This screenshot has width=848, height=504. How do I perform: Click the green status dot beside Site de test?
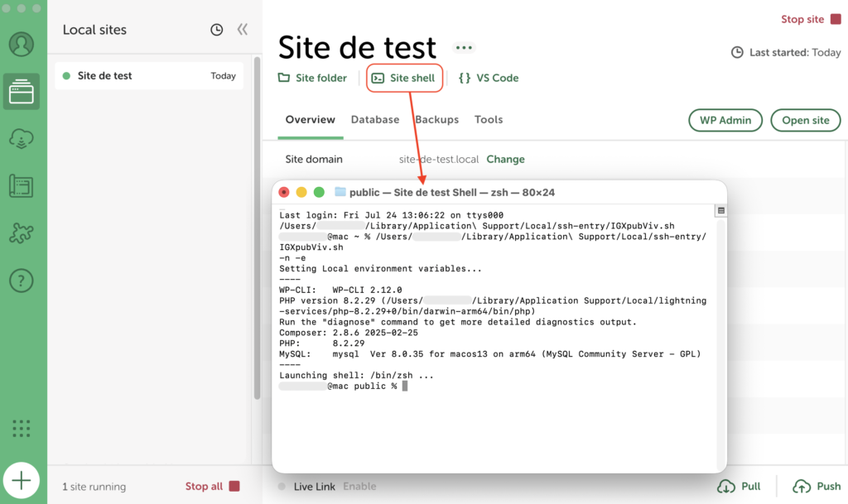tap(66, 75)
